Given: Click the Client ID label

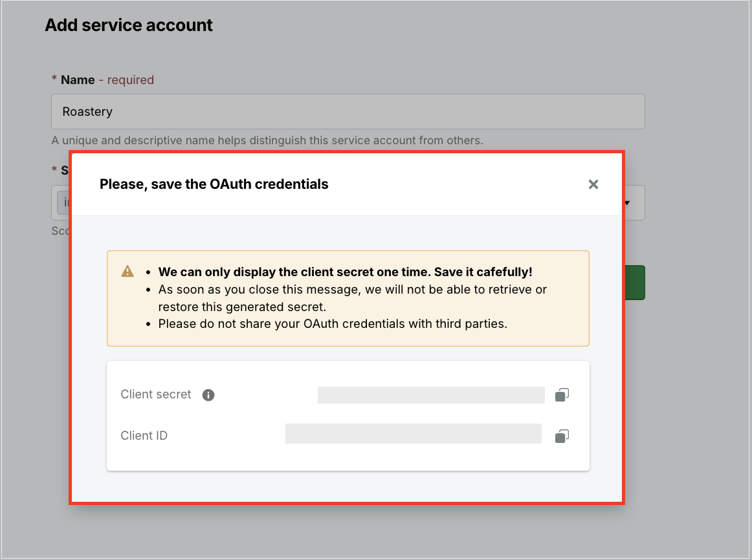Looking at the screenshot, I should [144, 435].
